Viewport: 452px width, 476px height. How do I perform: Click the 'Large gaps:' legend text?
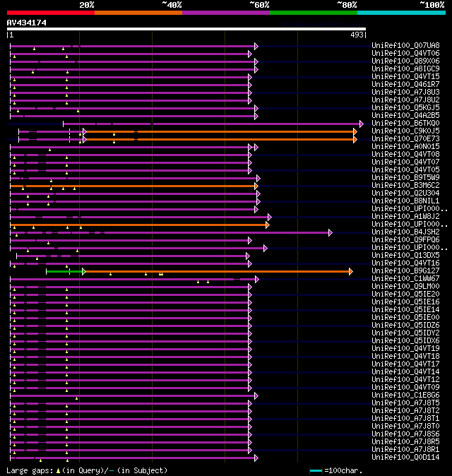30,471
